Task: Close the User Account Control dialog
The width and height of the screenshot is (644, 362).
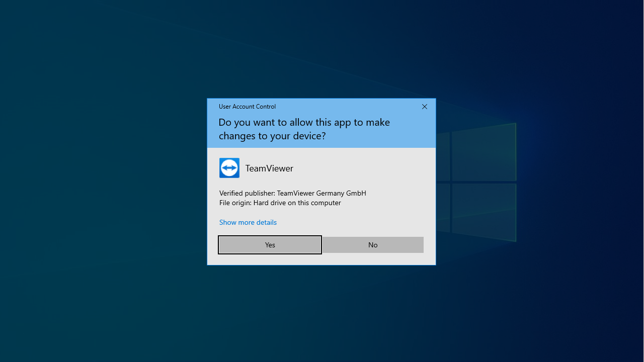Action: 425,107
